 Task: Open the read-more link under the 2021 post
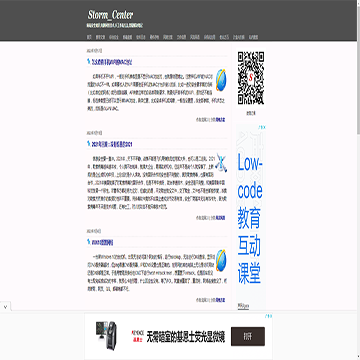click(x=220, y=218)
